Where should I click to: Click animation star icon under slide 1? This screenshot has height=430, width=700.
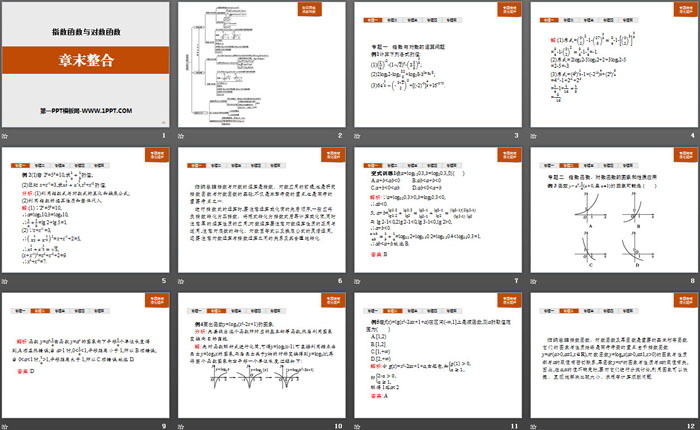(5, 136)
